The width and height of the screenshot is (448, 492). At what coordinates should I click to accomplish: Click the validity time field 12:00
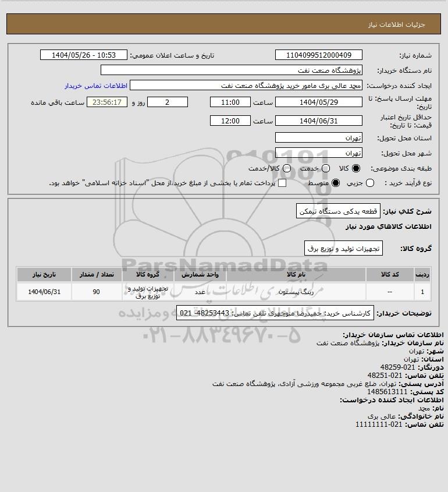click(x=230, y=121)
